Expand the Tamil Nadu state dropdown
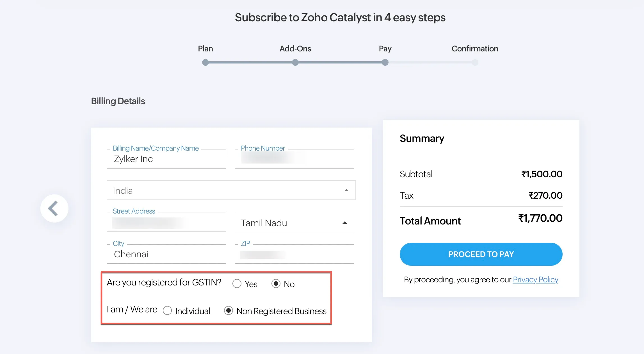 294,223
